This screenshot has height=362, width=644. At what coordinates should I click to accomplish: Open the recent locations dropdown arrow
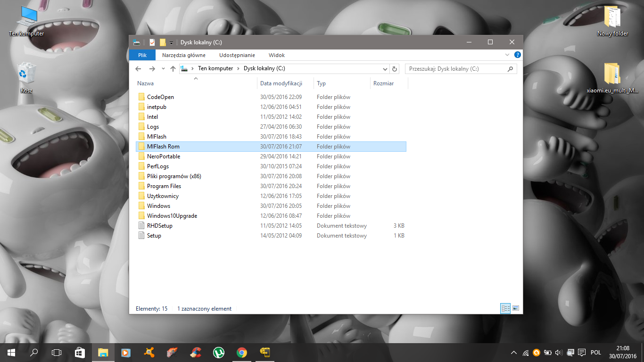pyautogui.click(x=163, y=69)
